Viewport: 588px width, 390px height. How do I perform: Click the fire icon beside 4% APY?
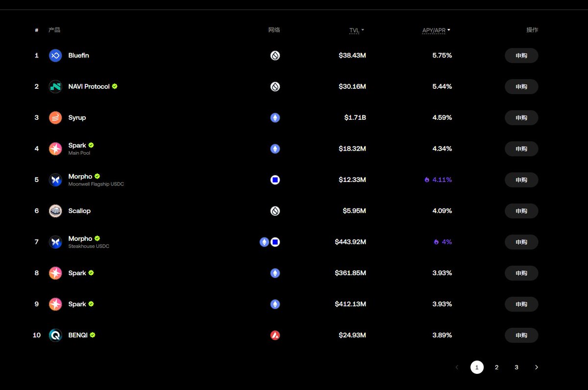tap(436, 242)
